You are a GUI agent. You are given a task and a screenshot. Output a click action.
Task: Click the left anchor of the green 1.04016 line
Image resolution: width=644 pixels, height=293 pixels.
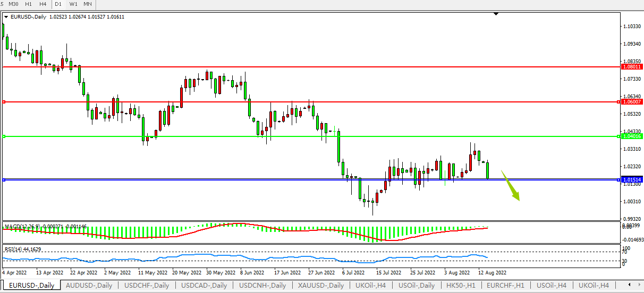[4, 136]
